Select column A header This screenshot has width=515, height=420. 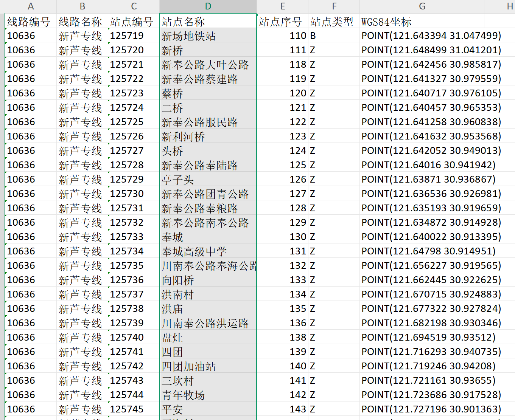(x=31, y=6)
